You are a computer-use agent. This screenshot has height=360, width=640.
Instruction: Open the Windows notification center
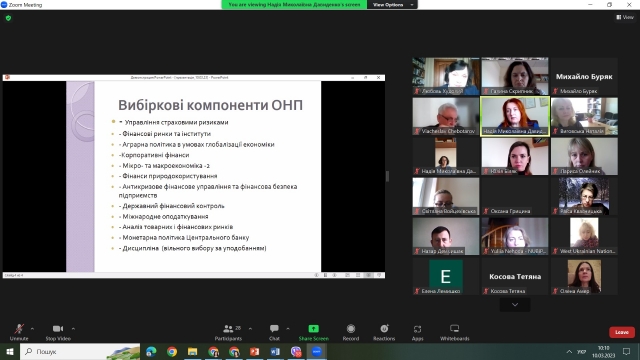pos(627,351)
